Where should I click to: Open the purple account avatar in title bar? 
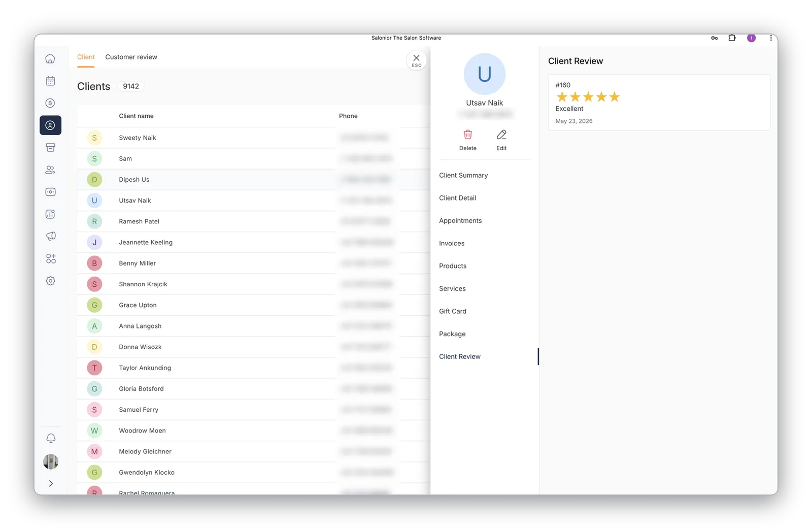[x=751, y=38]
